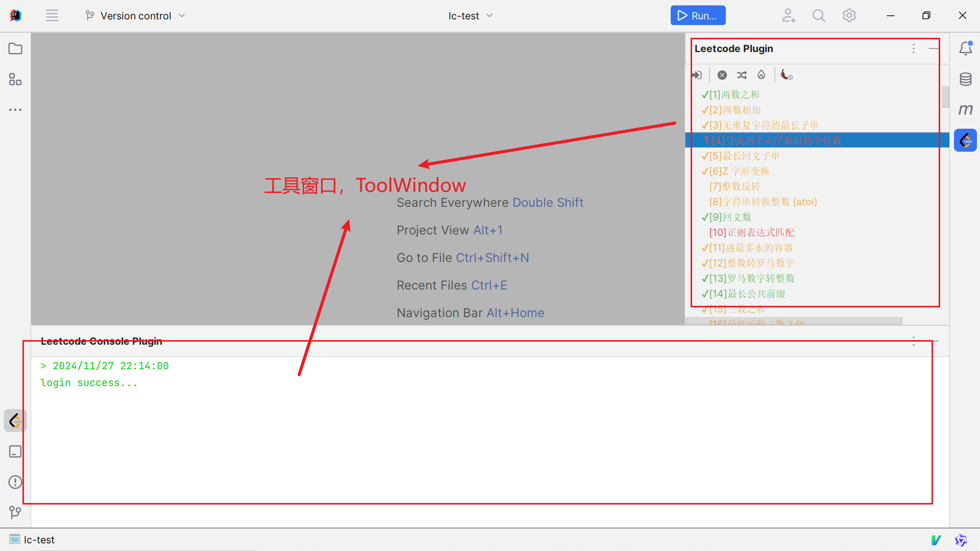980x551 pixels.
Task: Open the Problems tool window
Action: (15, 482)
